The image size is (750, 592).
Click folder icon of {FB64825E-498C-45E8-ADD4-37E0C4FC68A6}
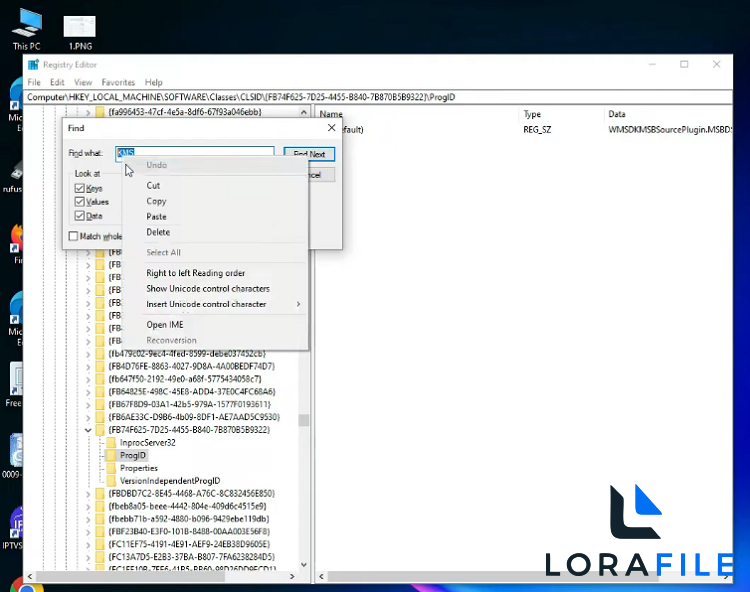100,392
